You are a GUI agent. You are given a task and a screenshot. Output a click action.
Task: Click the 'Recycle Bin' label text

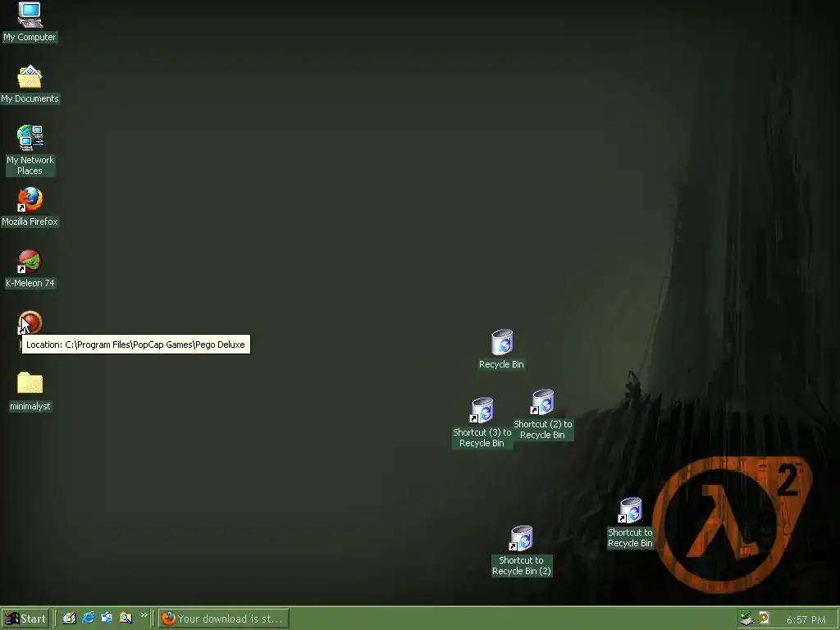coord(501,364)
